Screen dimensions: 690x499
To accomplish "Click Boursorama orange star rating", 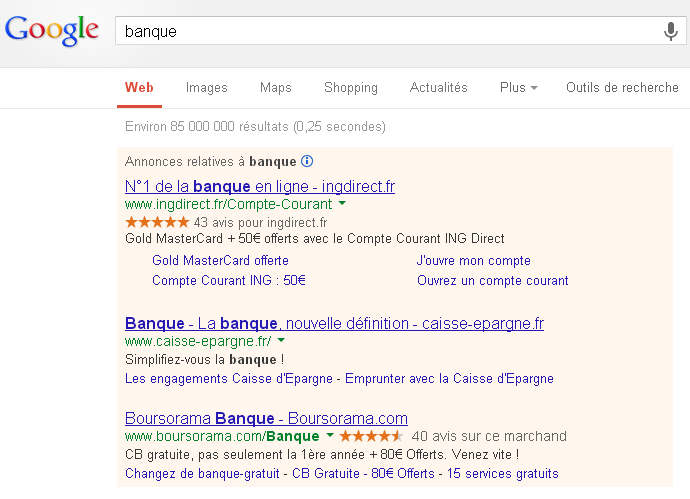I will (371, 436).
